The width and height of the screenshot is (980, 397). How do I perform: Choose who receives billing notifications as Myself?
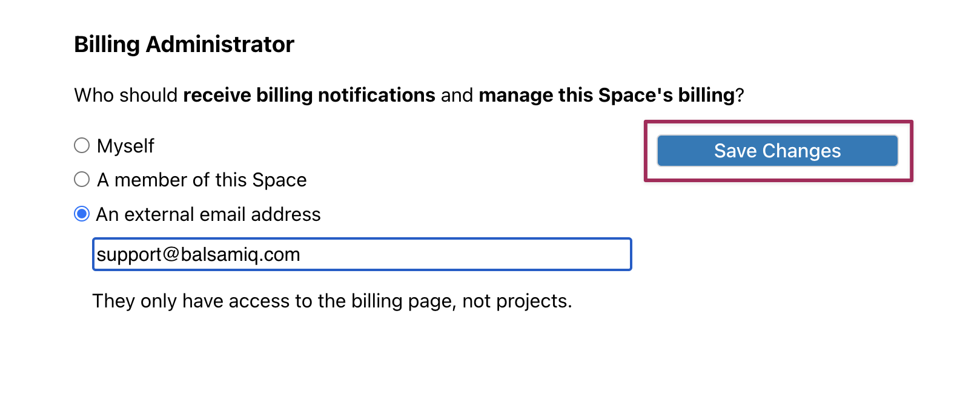point(82,145)
